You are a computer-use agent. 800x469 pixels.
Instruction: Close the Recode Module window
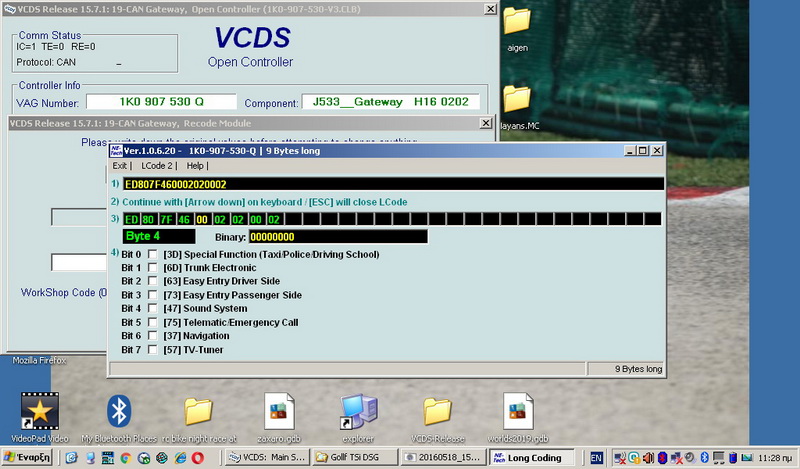[486, 123]
